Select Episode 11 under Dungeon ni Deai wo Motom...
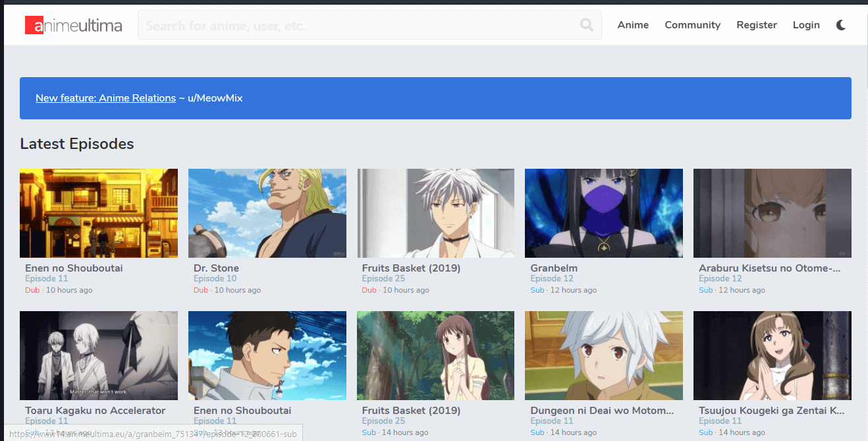868x441 pixels. click(x=551, y=421)
